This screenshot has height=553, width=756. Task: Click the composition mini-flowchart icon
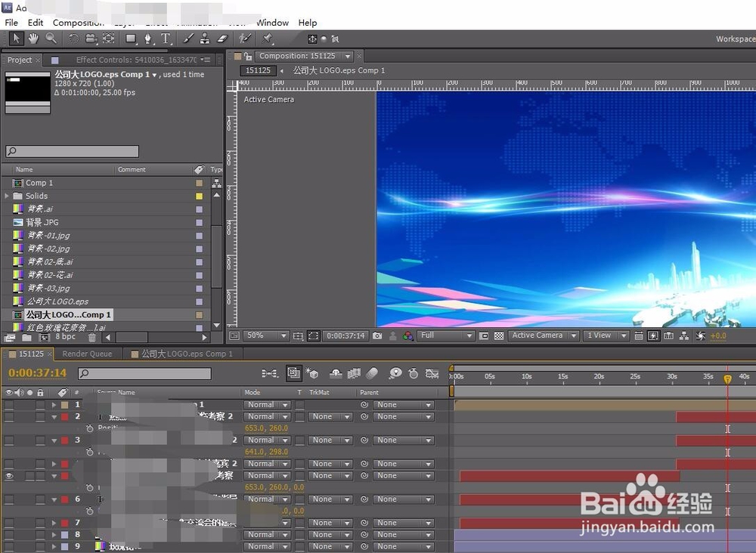(270, 373)
